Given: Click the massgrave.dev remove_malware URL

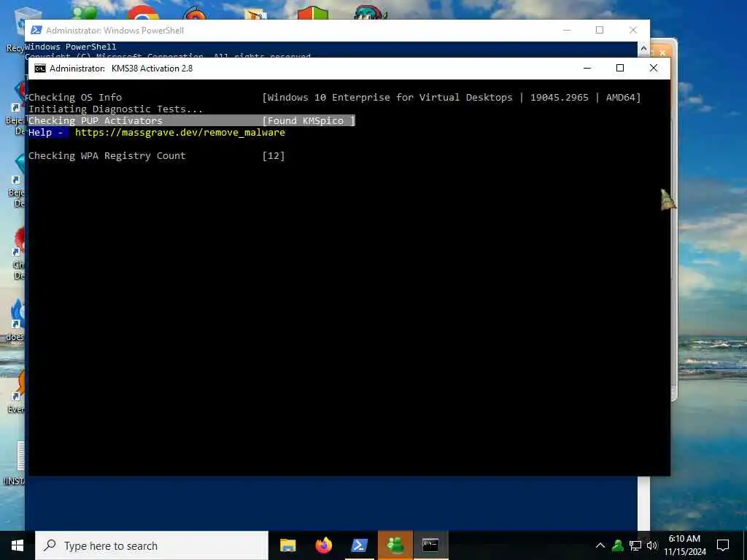Looking at the screenshot, I should [x=180, y=133].
